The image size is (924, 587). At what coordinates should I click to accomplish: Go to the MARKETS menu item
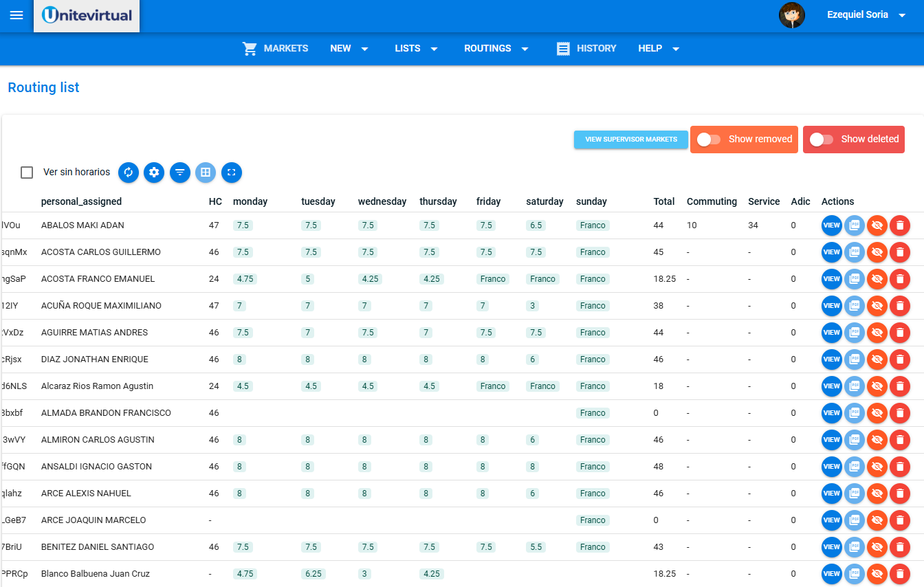[276, 49]
